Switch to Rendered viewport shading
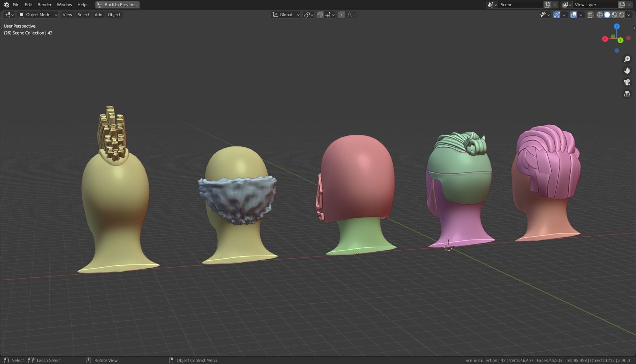Viewport: 636px width, 364px height. [x=622, y=15]
